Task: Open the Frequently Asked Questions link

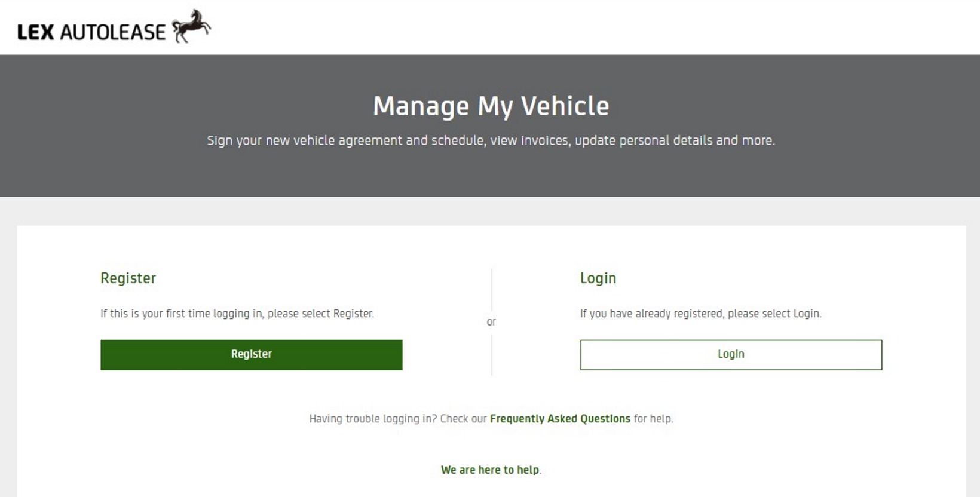Action: coord(560,419)
